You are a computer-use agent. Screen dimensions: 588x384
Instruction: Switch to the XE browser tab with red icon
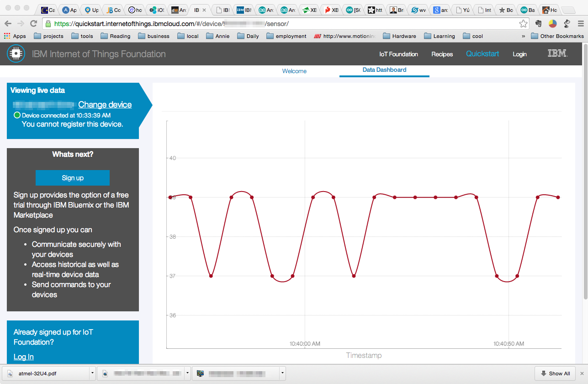tap(332, 10)
